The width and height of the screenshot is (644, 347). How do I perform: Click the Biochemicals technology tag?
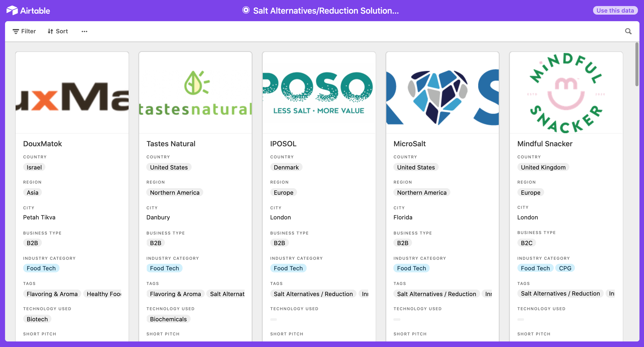click(168, 319)
